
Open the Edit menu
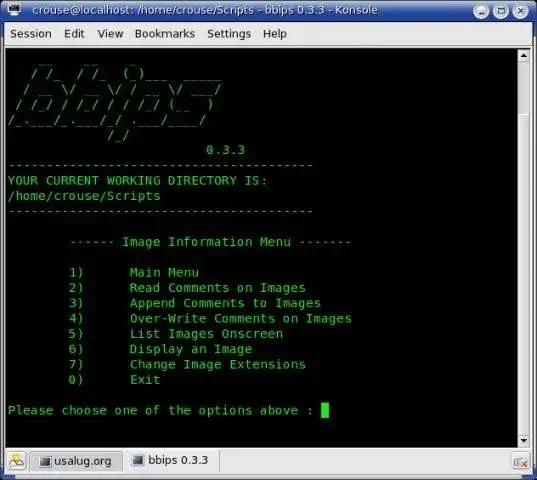click(x=74, y=34)
